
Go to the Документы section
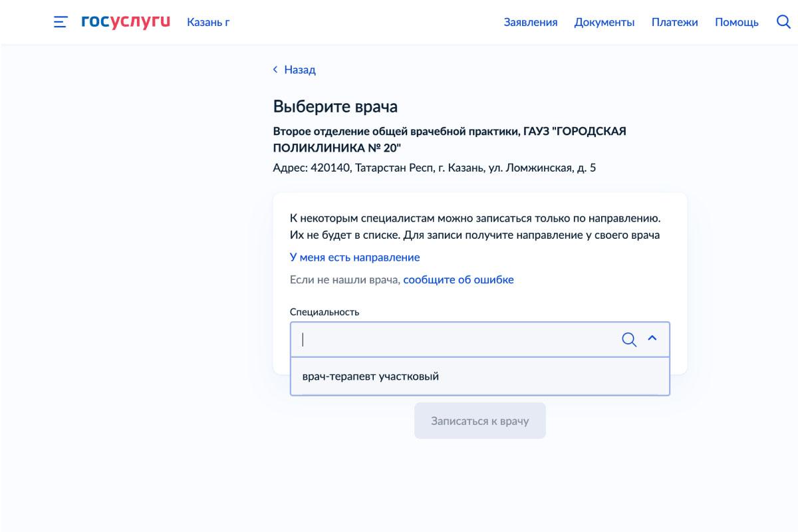coord(604,23)
